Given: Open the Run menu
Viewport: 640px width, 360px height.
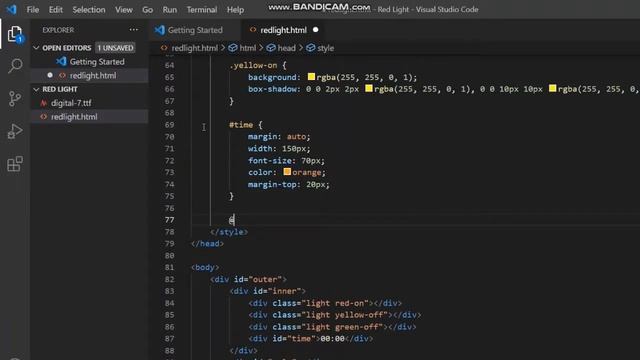Looking at the screenshot, I should click(x=169, y=9).
